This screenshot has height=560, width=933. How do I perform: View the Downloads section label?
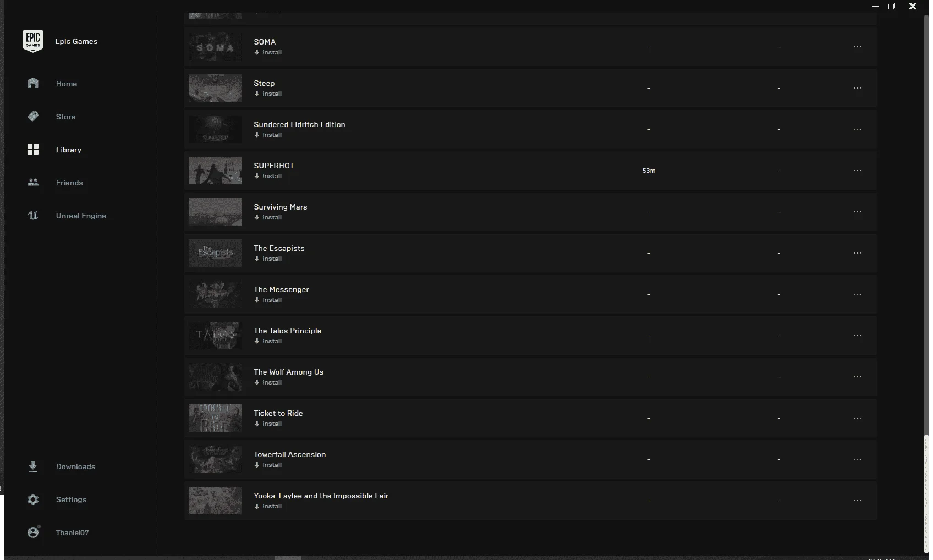(75, 466)
